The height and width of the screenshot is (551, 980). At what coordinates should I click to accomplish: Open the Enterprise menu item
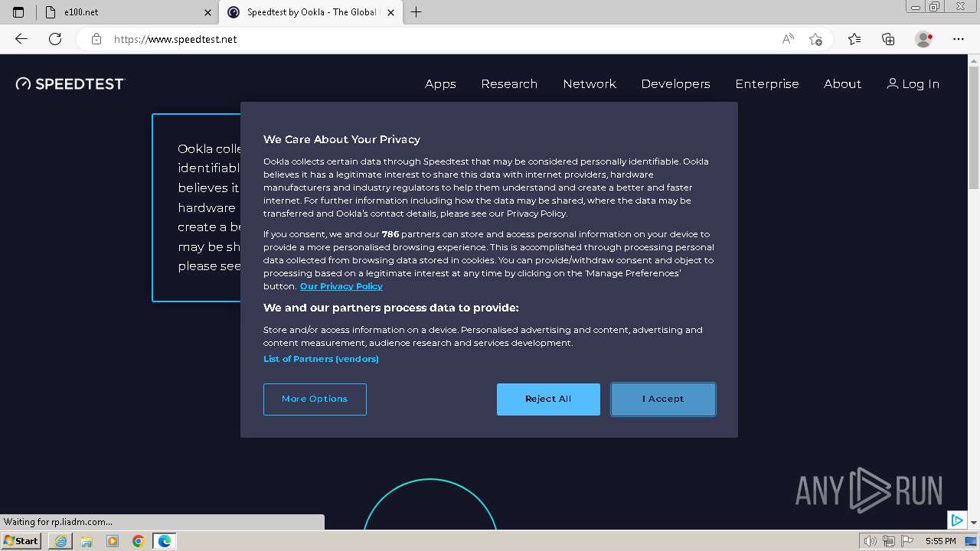coord(767,84)
